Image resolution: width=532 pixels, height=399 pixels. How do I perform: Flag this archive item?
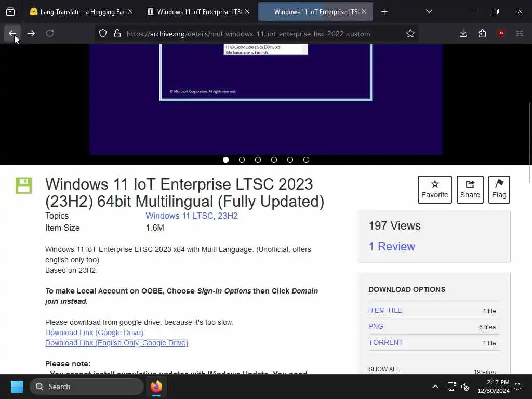tap(499, 190)
